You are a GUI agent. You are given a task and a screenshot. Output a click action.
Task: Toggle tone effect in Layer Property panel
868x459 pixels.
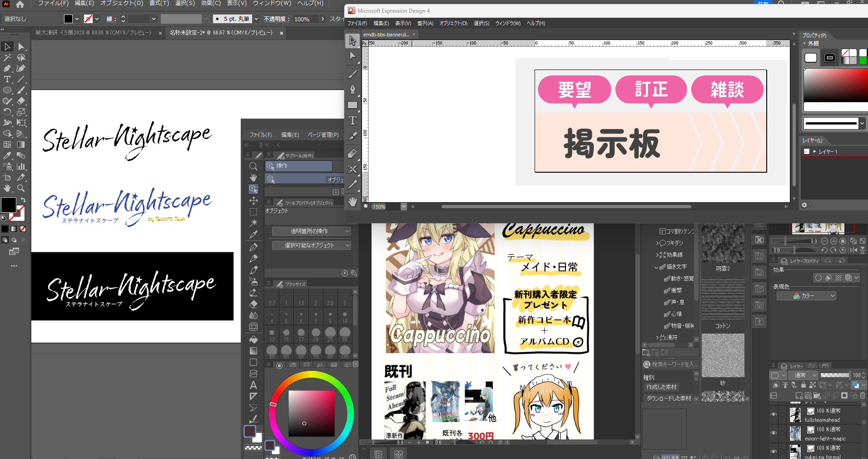point(838,278)
